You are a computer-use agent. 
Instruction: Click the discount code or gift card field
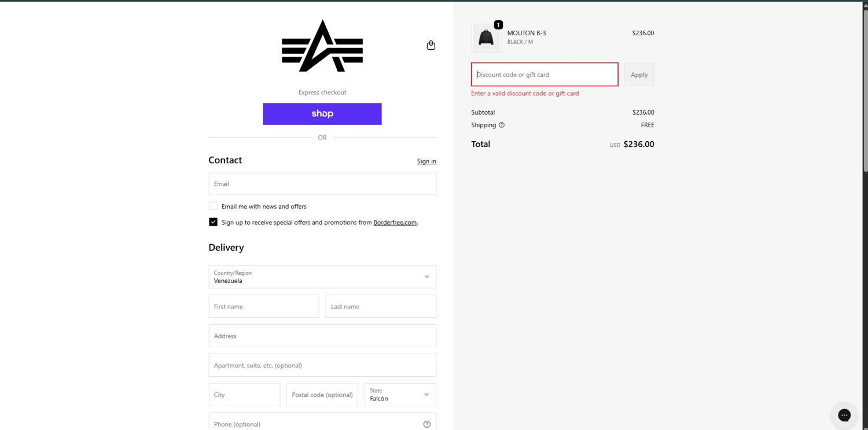point(545,75)
